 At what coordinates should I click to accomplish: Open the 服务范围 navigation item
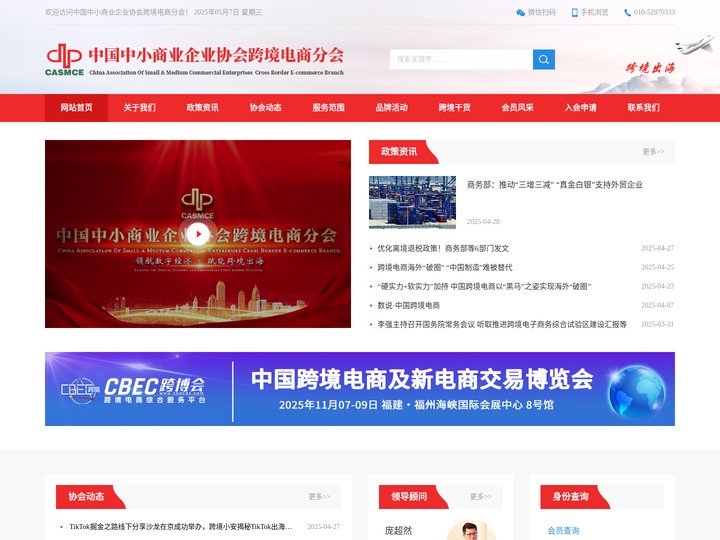point(328,107)
